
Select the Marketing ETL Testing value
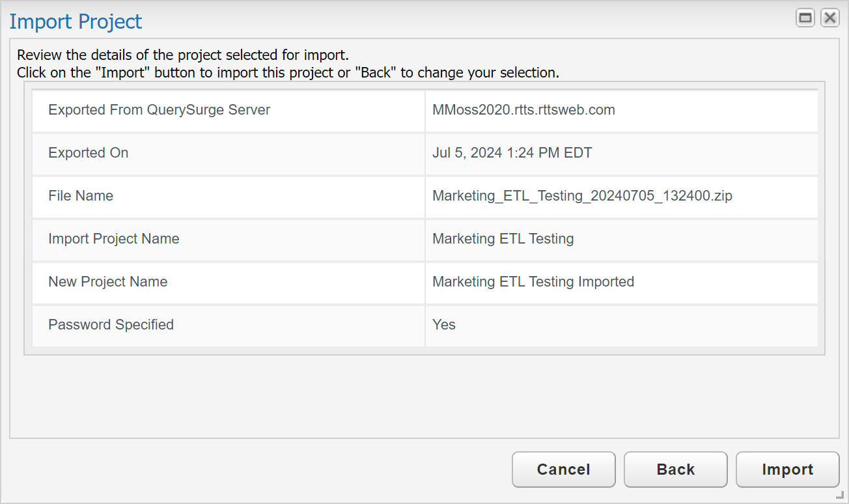tap(503, 239)
